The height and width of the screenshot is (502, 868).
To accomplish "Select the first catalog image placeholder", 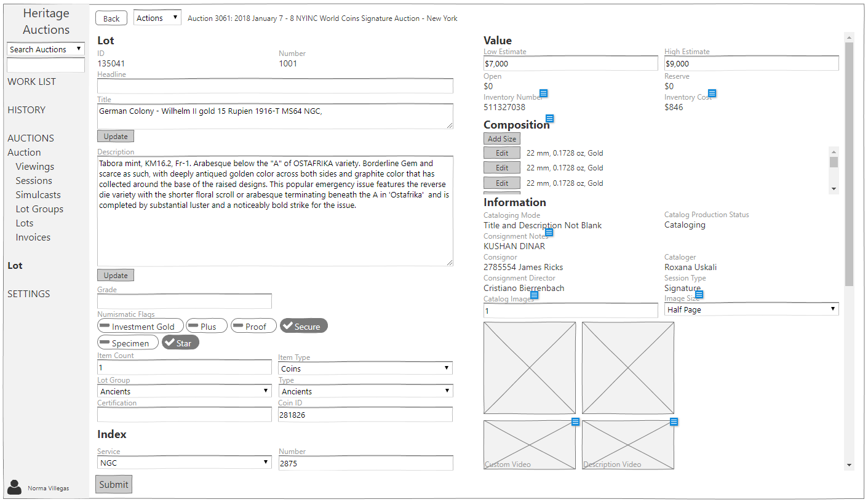I will pyautogui.click(x=530, y=368).
